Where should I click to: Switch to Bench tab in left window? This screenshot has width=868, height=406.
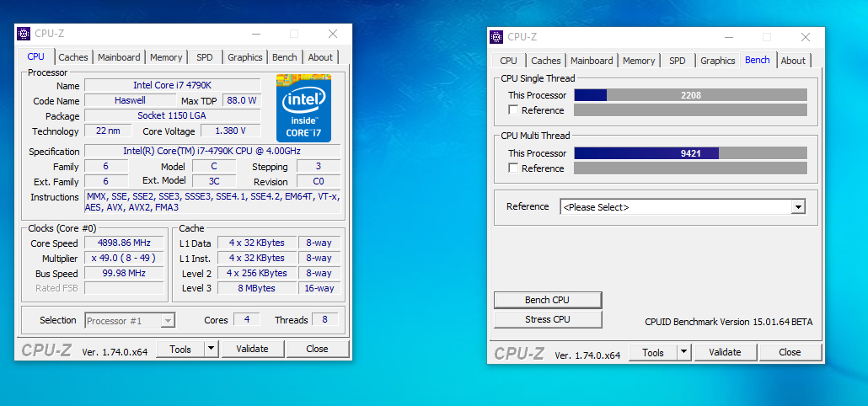pos(285,57)
